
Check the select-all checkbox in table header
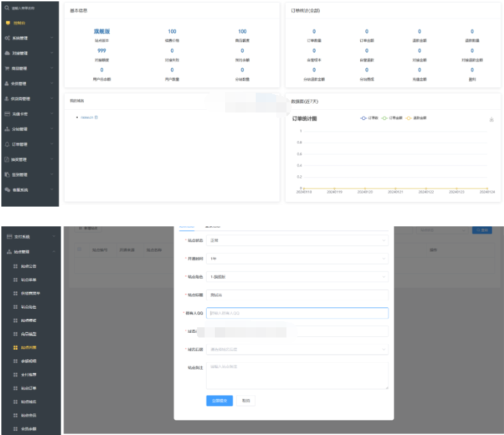pos(79,250)
